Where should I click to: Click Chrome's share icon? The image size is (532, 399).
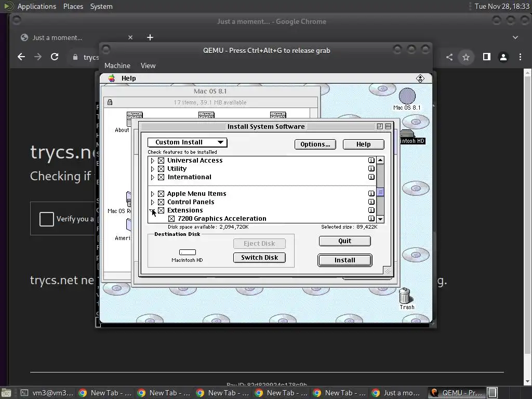[449, 57]
